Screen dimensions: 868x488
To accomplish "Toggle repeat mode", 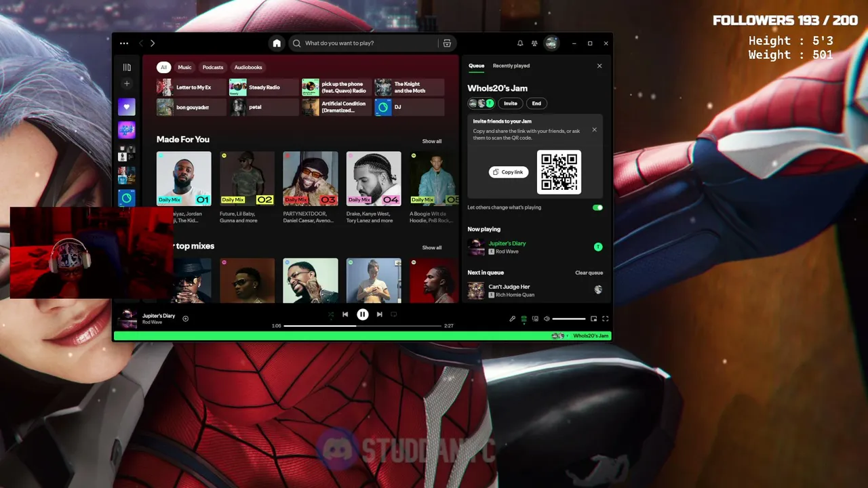I will [394, 314].
